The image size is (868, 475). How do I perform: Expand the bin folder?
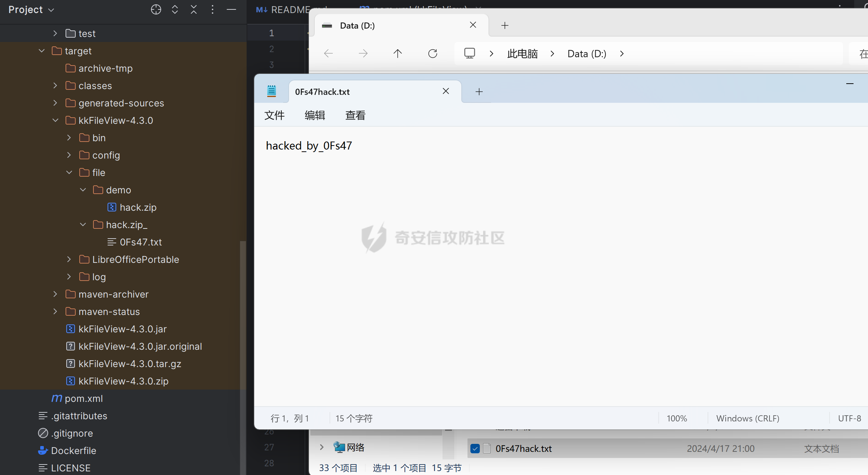coord(69,138)
